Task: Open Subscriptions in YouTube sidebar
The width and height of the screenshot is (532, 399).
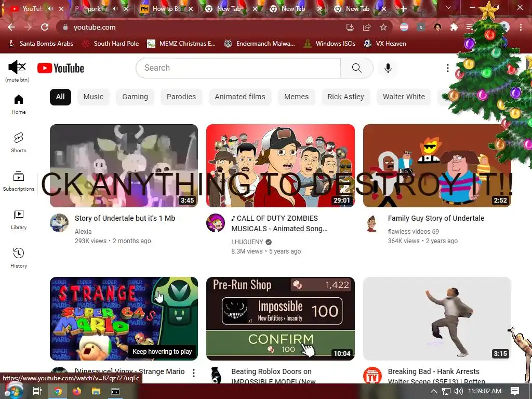Action: 19,181
